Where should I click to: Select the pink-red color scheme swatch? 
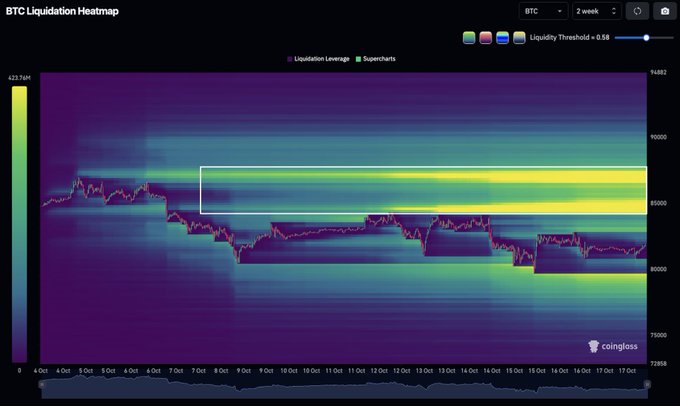tap(485, 38)
